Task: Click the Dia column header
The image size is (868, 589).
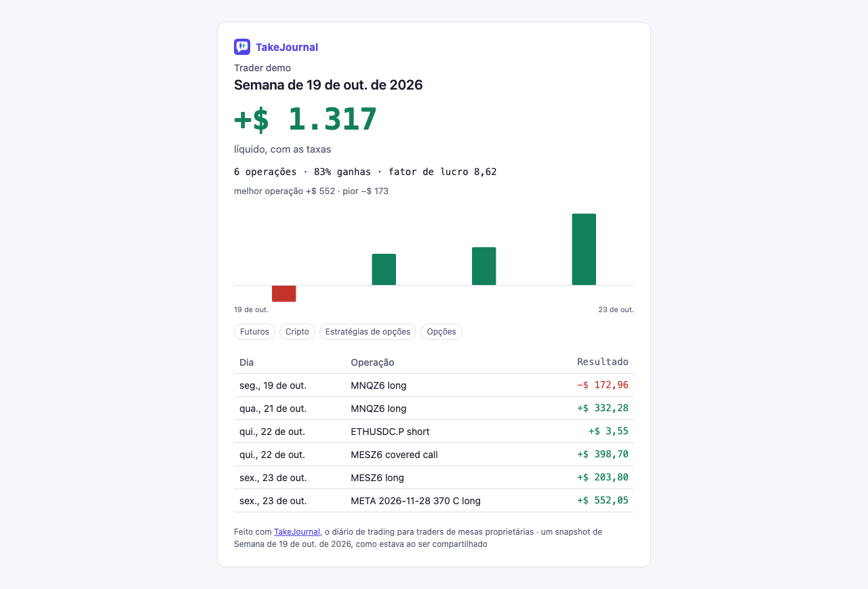Action: coord(247,362)
